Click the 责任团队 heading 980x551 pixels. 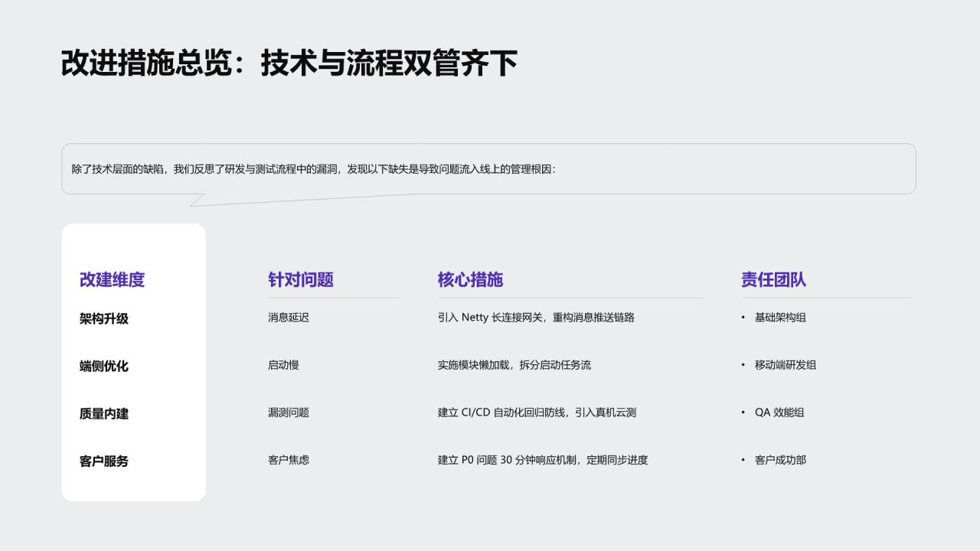click(x=773, y=279)
